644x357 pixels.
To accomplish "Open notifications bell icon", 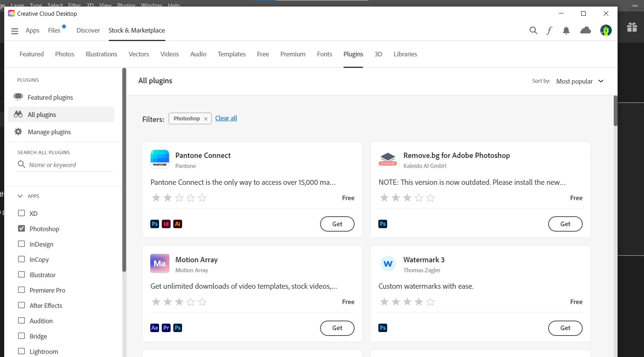I will 566,30.
